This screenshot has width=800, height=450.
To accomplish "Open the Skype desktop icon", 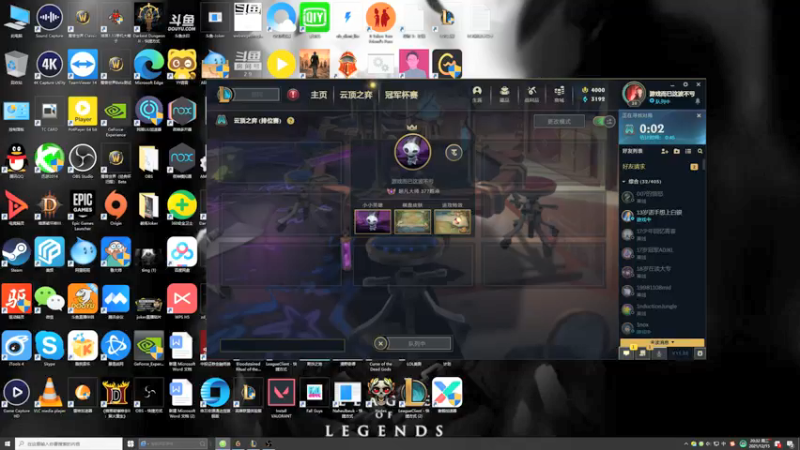I will [x=49, y=348].
